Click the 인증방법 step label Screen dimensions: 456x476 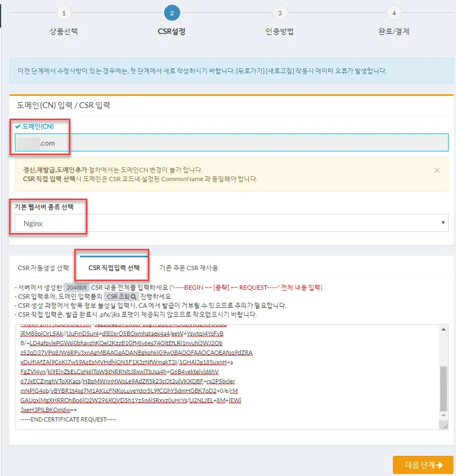pos(280,31)
